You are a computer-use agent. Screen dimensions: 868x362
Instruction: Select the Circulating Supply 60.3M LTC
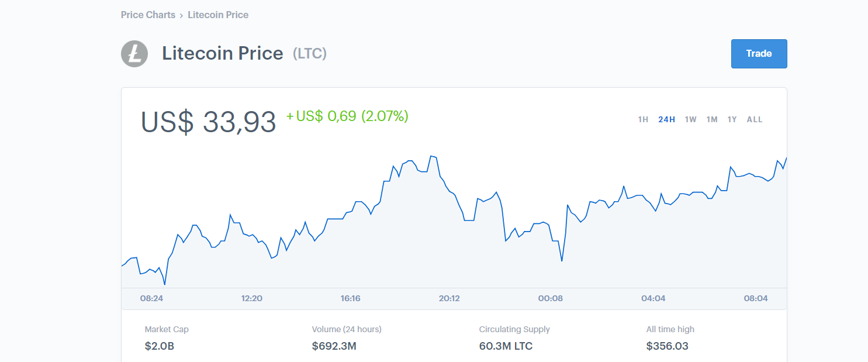point(506,346)
